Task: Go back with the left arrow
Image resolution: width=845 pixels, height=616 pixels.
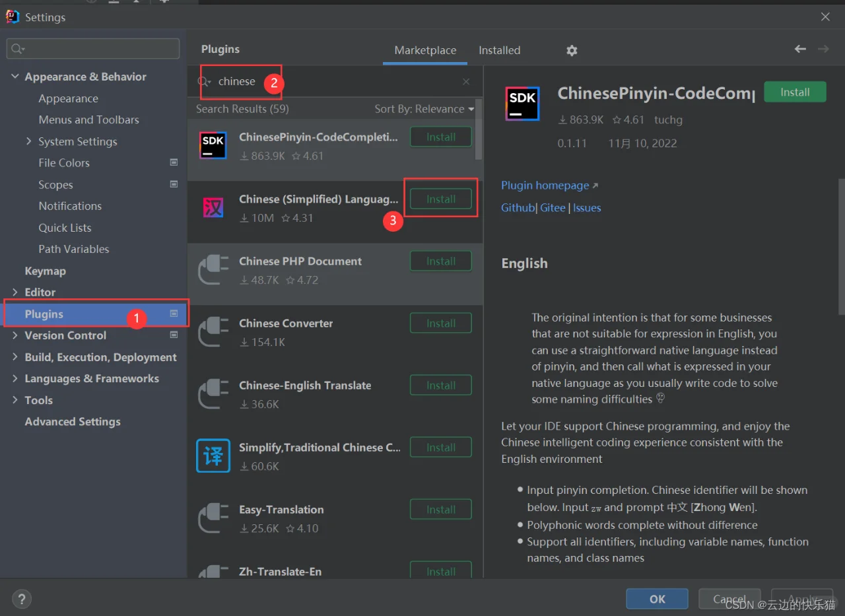Action: point(800,49)
